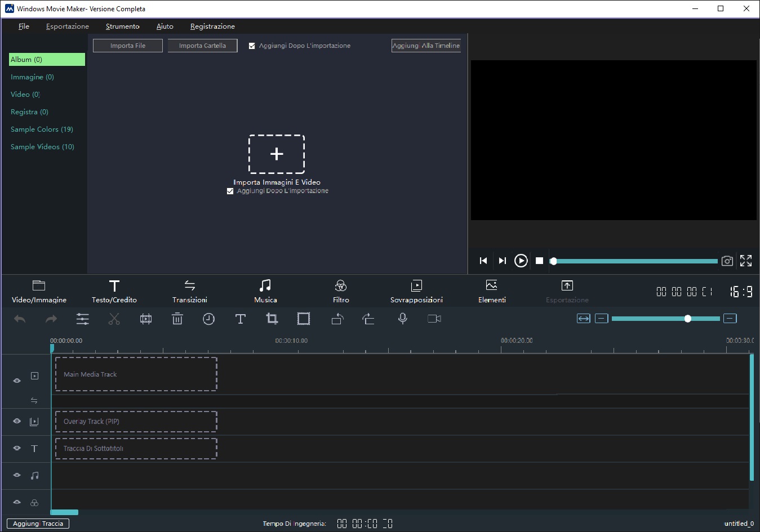Open the Registrazione menu

tap(212, 26)
